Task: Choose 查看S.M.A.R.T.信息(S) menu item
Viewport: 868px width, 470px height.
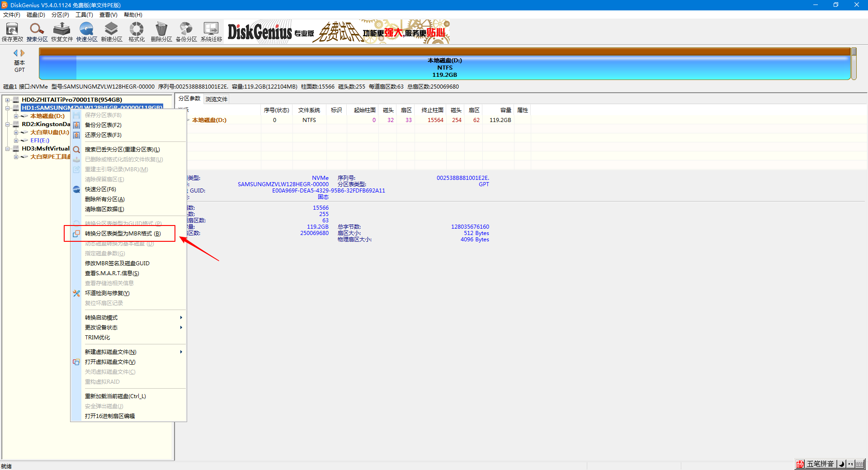Action: (x=128, y=273)
